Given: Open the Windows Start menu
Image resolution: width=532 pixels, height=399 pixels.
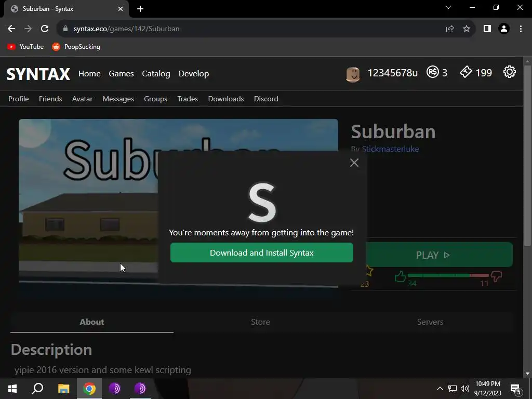Looking at the screenshot, I should pyautogui.click(x=12, y=389).
